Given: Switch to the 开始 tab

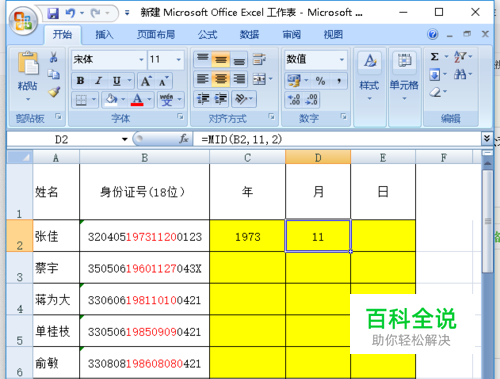Looking at the screenshot, I should [62, 34].
